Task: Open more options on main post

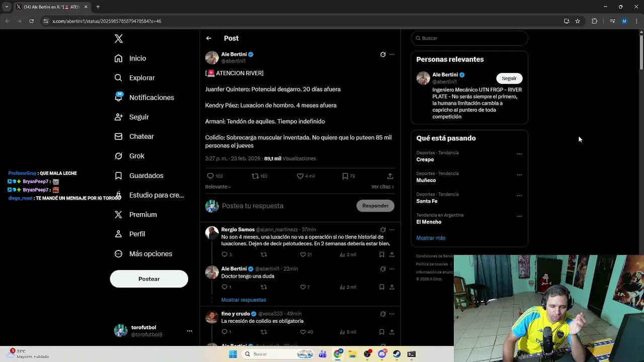Action: [392, 54]
